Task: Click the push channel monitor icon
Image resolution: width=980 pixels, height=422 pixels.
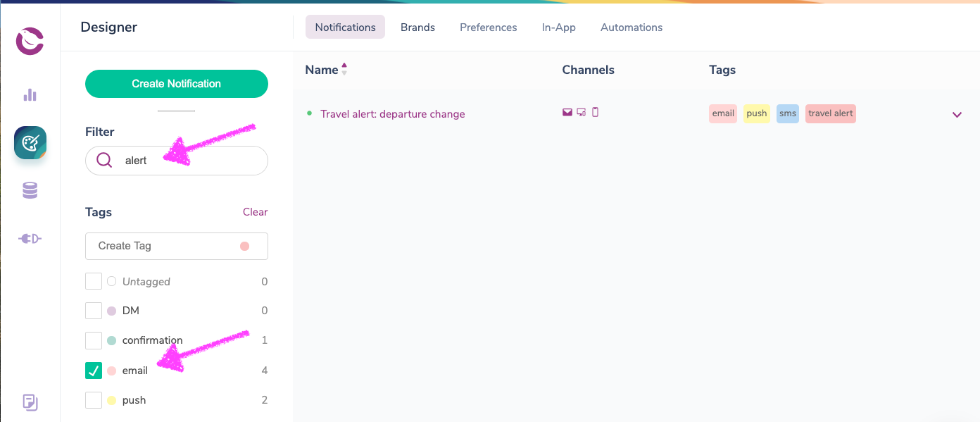Action: click(582, 112)
